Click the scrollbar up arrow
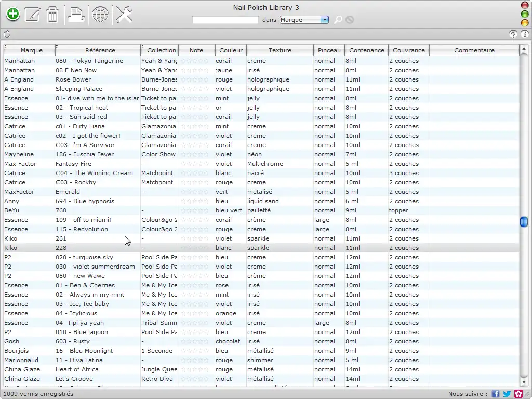The width and height of the screenshot is (532, 399). point(524,49)
